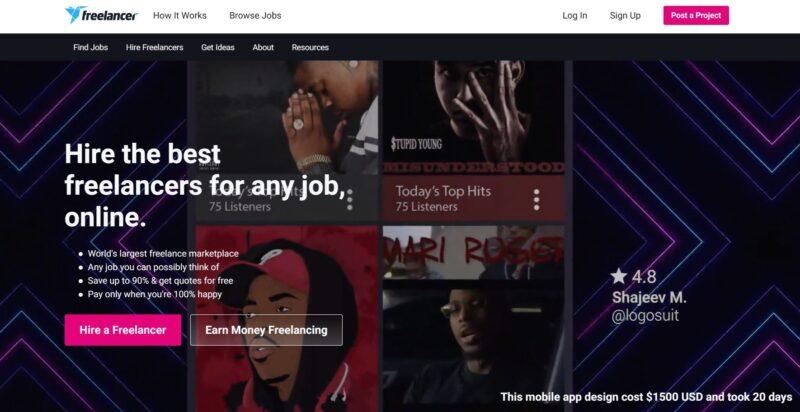
Task: Click the Post a Project button
Action: (696, 15)
